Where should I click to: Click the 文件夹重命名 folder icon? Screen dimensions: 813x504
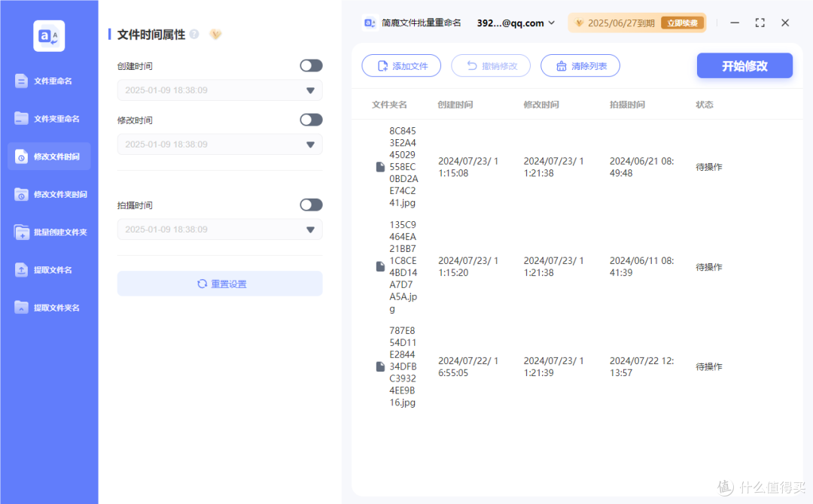click(x=21, y=119)
